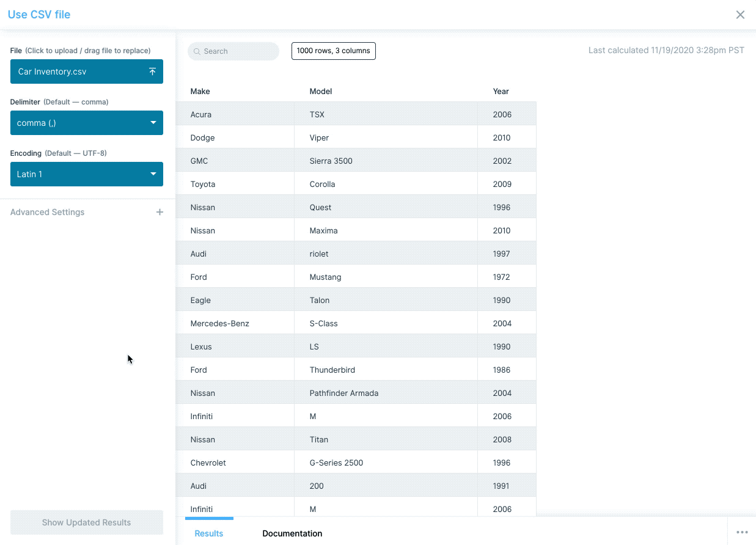Click the Advanced Settings label
This screenshot has width=756, height=545.
click(48, 212)
